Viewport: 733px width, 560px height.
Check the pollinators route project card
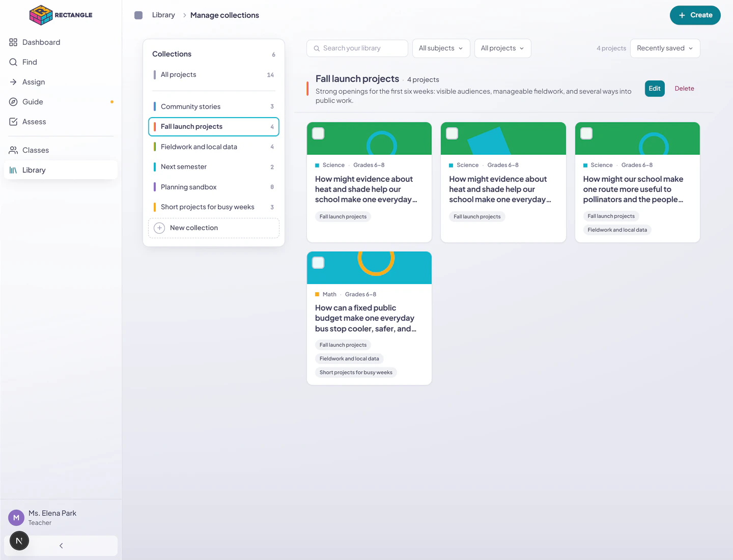(586, 133)
